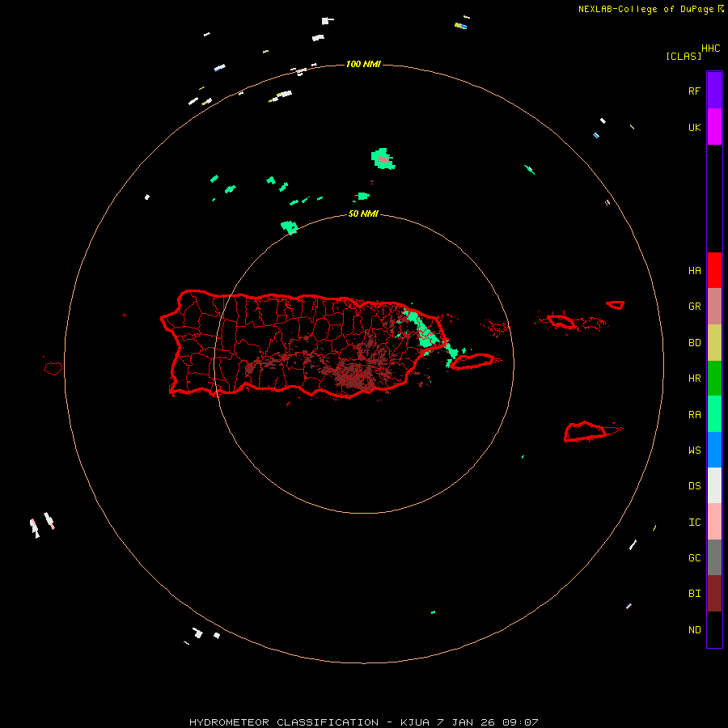This screenshot has width=728, height=728.
Task: Click the ND black legend block
Action: click(714, 629)
